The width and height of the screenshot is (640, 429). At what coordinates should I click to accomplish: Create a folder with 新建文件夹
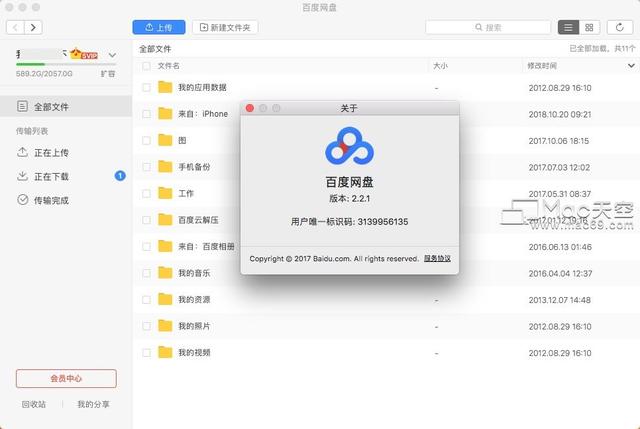click(x=225, y=27)
